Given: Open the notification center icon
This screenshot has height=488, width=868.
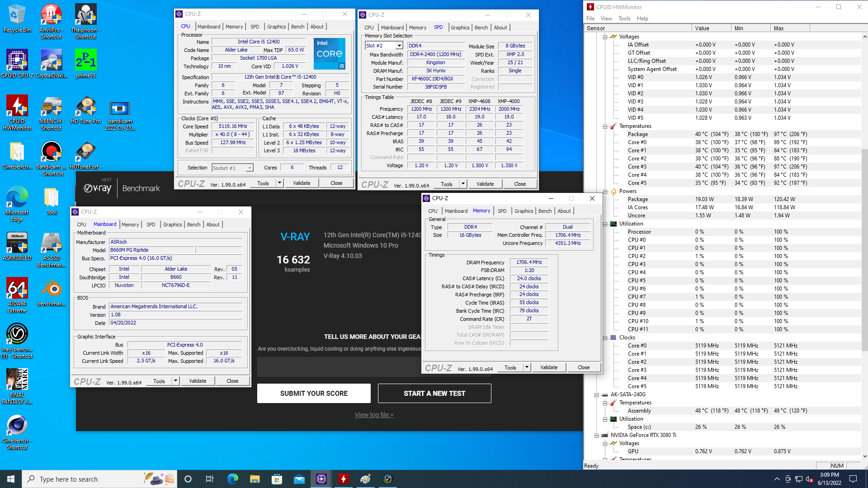Looking at the screenshot, I should coord(853,479).
